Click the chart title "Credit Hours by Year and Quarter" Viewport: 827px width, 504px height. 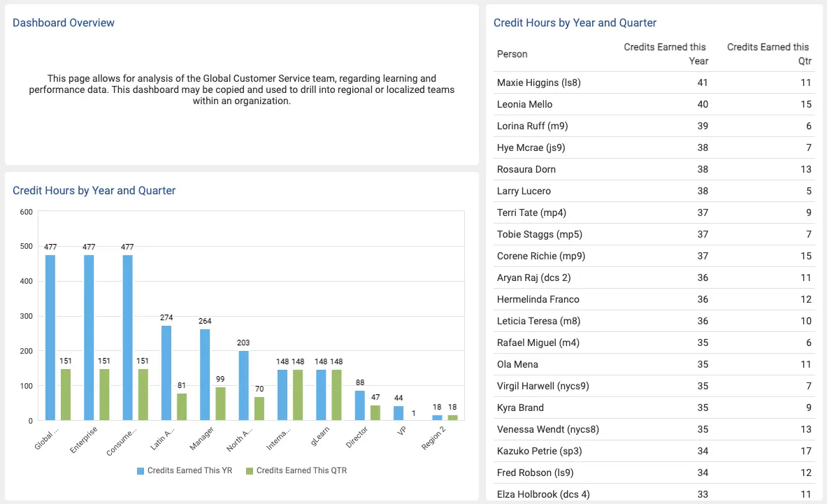(94, 190)
